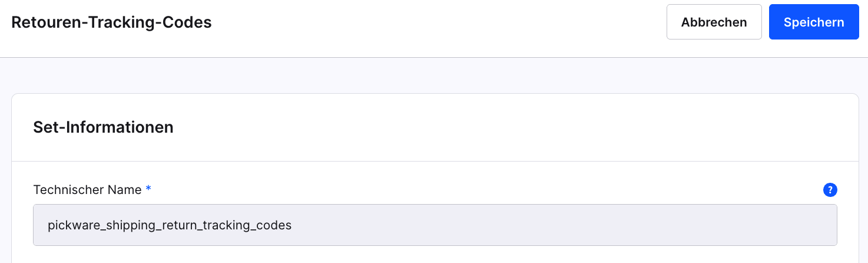
Task: Confirm the custom field set with Speichern
Action: (813, 22)
